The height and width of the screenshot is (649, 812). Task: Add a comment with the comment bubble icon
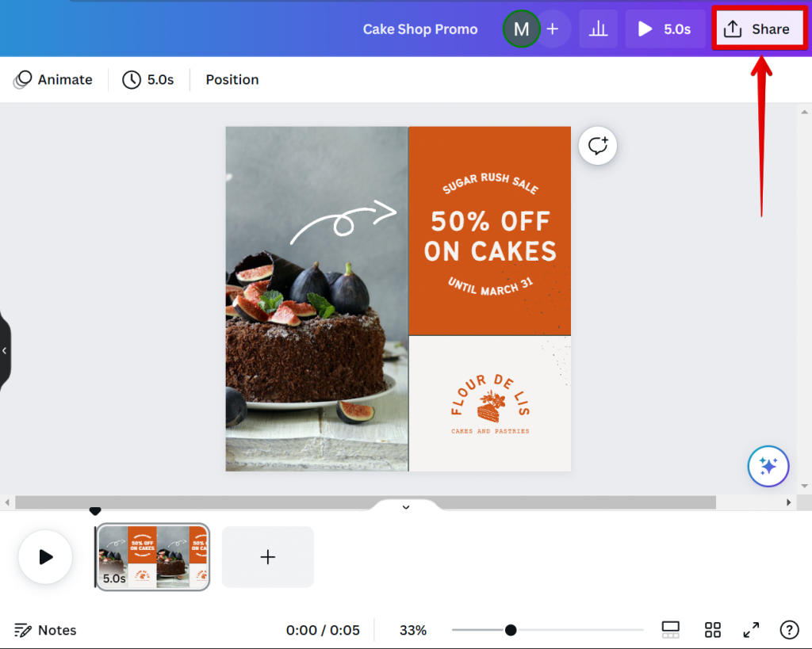[597, 145]
